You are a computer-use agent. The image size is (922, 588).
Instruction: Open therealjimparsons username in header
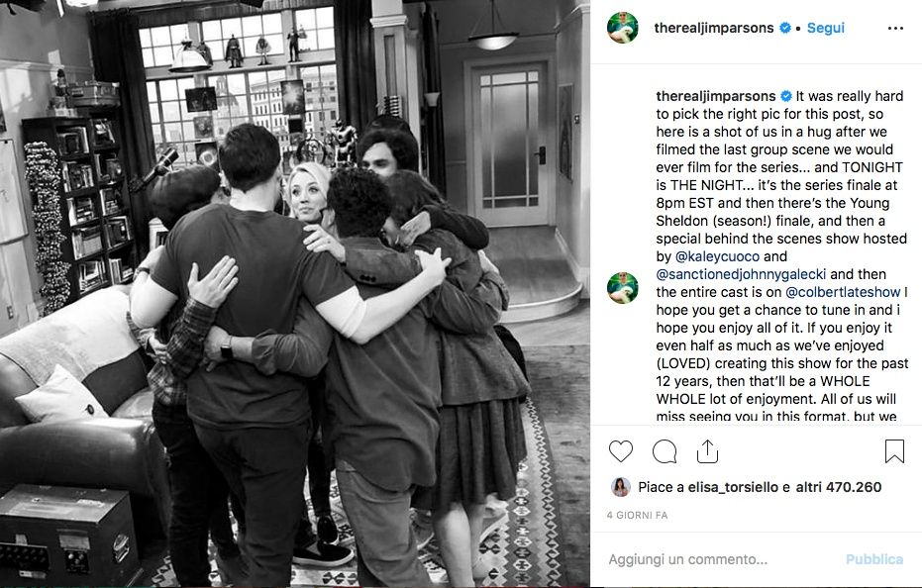click(714, 28)
